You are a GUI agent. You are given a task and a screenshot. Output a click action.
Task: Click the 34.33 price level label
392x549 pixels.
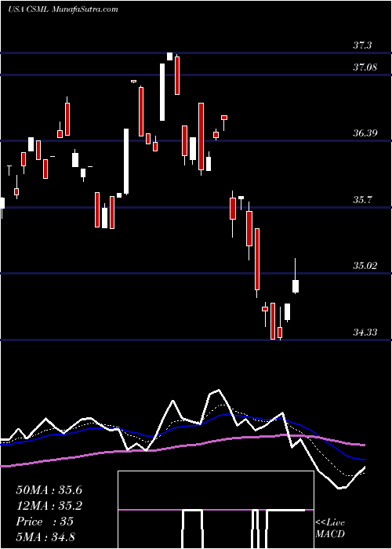tap(365, 332)
